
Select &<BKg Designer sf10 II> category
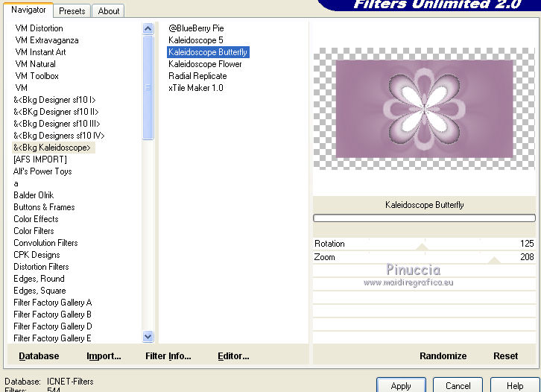(56, 112)
